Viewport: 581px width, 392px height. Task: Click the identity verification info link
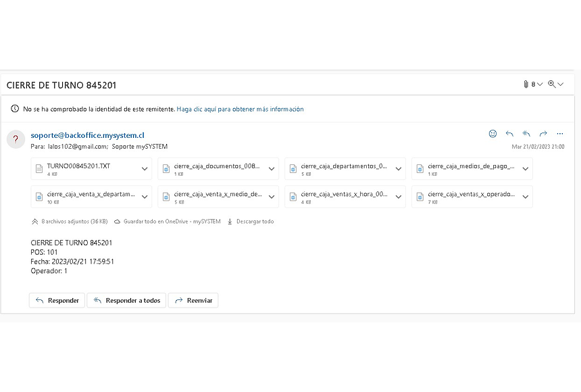tap(240, 109)
